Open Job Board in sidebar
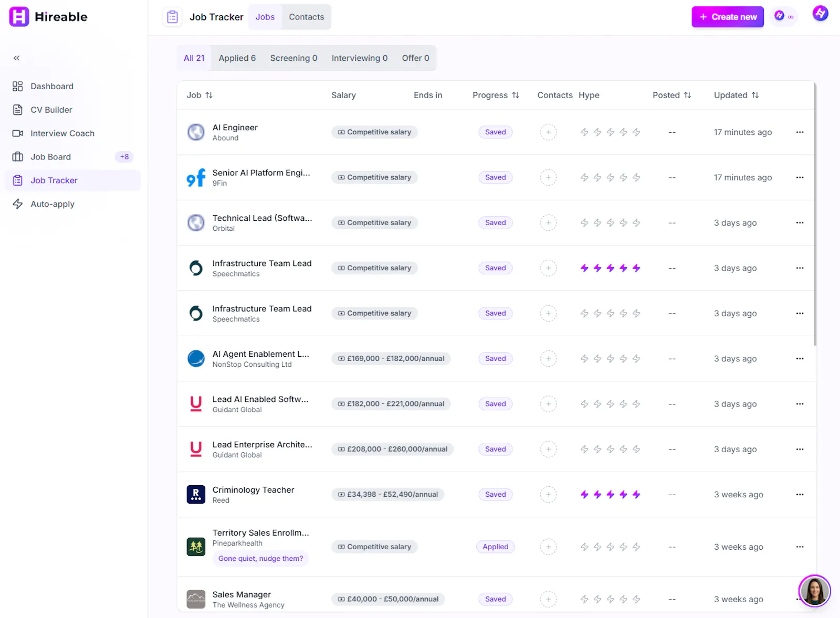The height and width of the screenshot is (618, 840). (x=50, y=157)
